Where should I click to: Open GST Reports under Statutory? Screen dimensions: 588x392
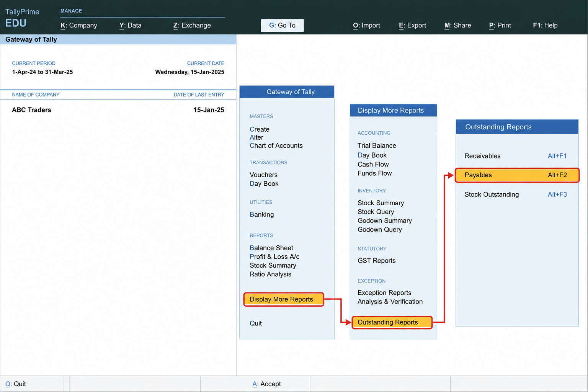(x=377, y=261)
